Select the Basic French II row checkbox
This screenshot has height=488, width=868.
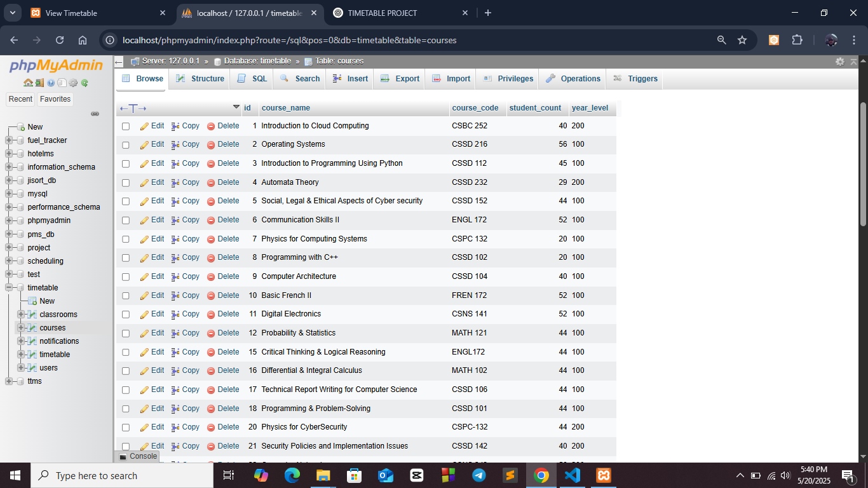(126, 296)
